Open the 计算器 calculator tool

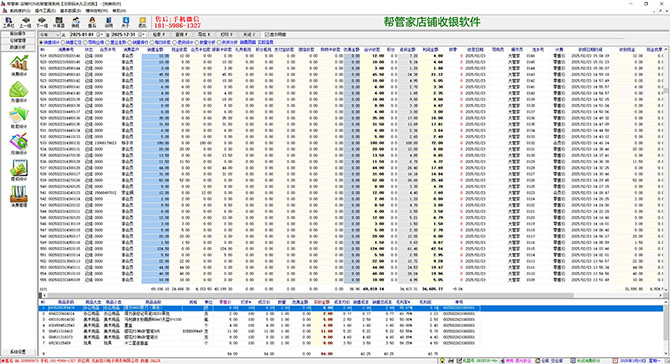pyautogui.click(x=59, y=22)
